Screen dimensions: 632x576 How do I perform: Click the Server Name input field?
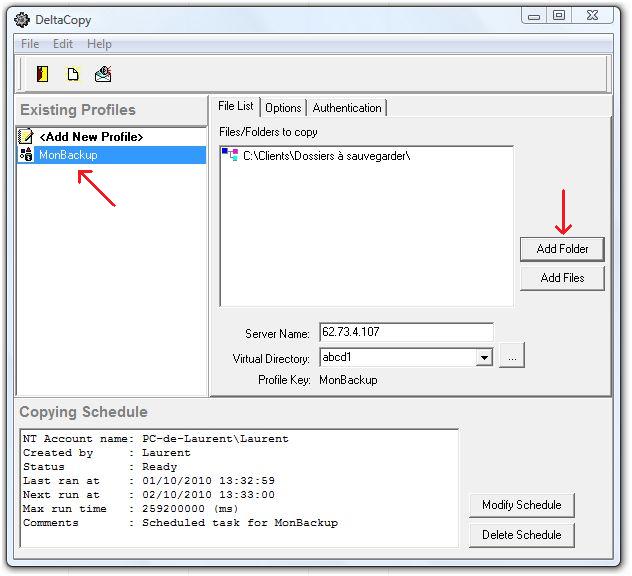click(406, 332)
